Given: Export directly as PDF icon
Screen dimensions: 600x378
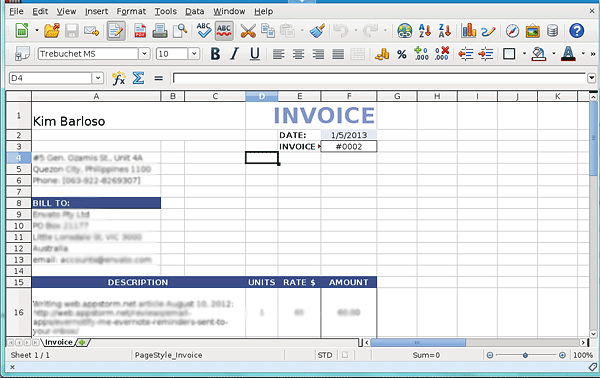Looking at the screenshot, I should 140,31.
